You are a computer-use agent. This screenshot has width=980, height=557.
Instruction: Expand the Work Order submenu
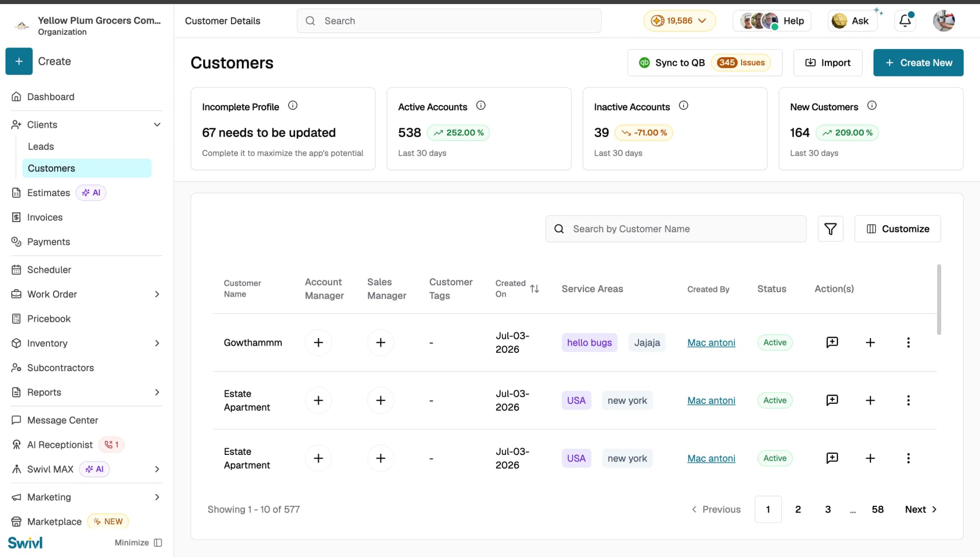(157, 294)
